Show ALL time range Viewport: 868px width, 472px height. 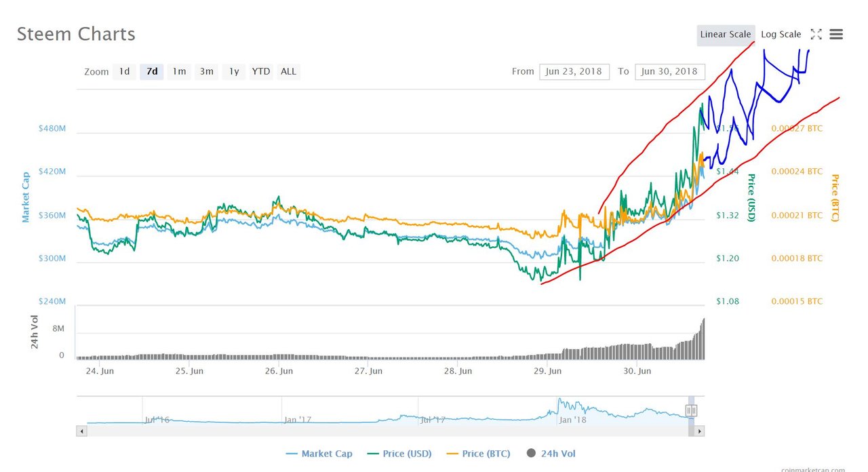(x=288, y=71)
